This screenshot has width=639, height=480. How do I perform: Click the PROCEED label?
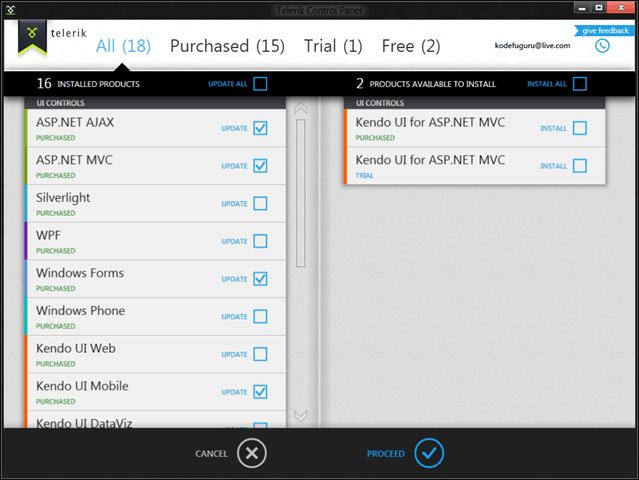tap(386, 454)
